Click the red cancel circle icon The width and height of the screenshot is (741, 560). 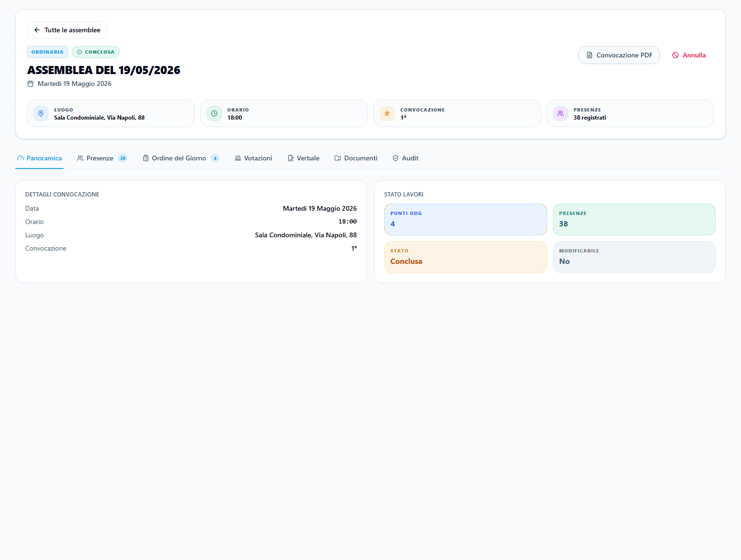[675, 55]
